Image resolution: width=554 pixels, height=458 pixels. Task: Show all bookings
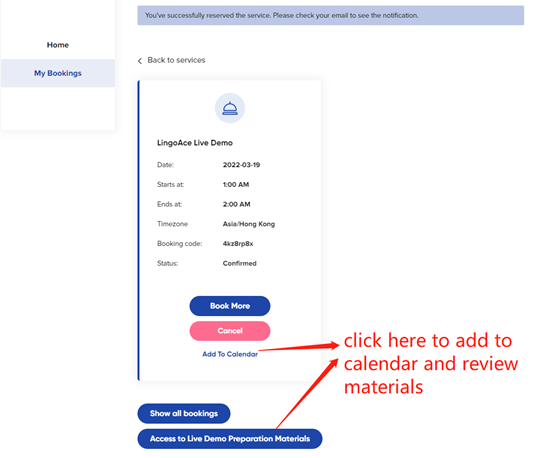(184, 413)
